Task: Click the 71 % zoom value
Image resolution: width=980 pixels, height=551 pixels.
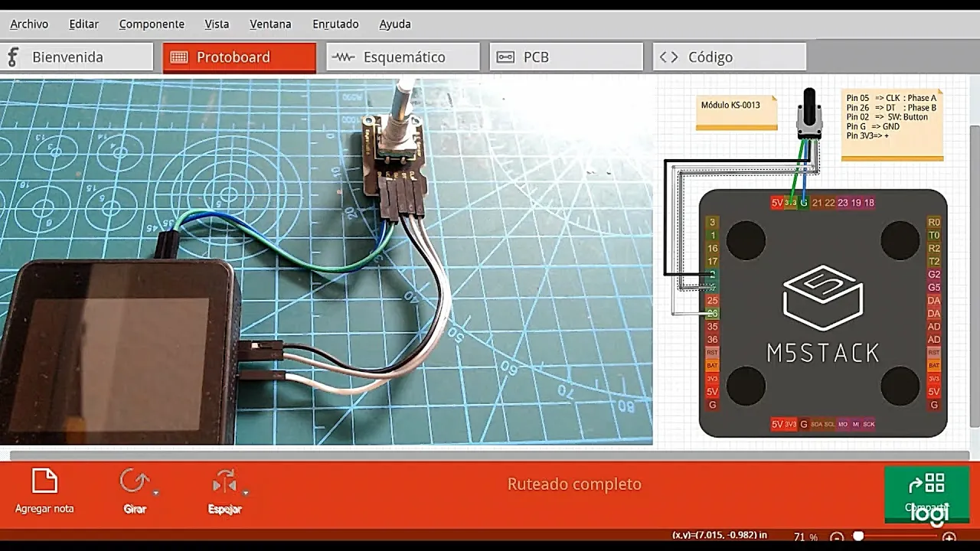Action: [x=805, y=537]
